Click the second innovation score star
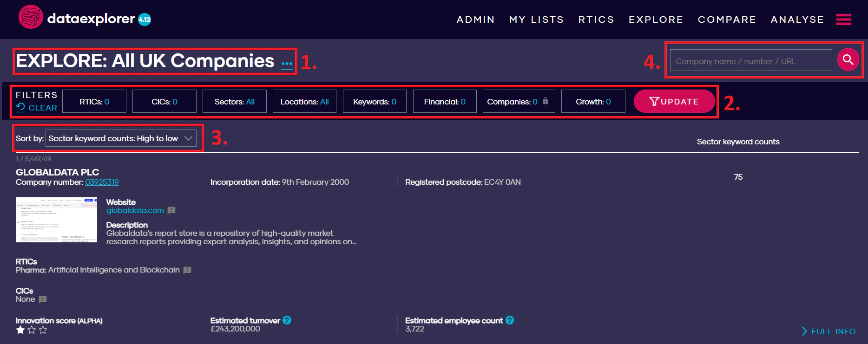The image size is (868, 344). [32, 330]
